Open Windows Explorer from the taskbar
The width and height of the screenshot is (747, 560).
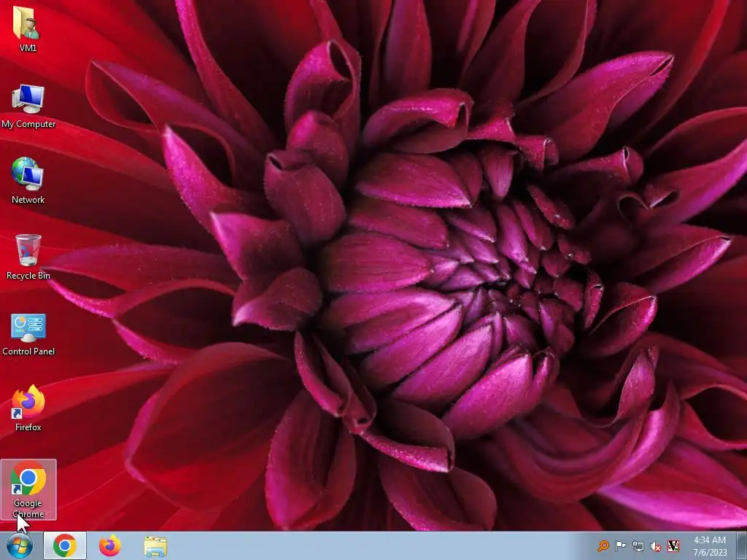point(155,546)
